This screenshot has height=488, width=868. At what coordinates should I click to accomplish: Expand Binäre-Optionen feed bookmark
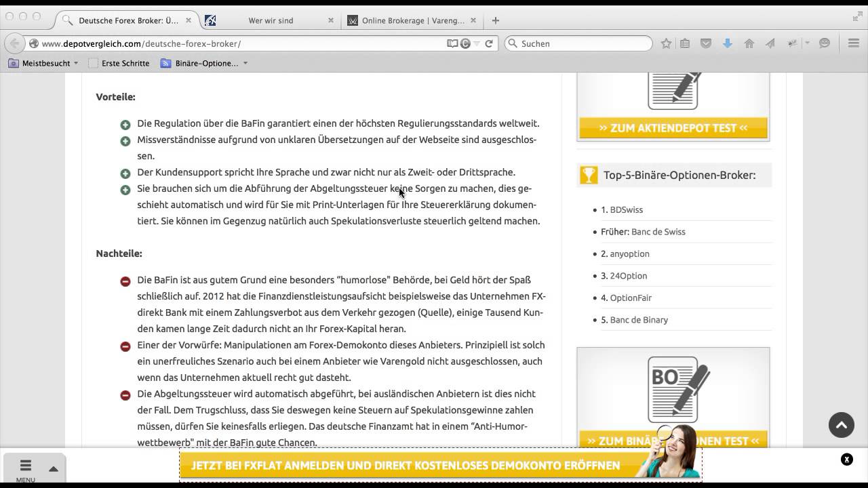[x=204, y=63]
